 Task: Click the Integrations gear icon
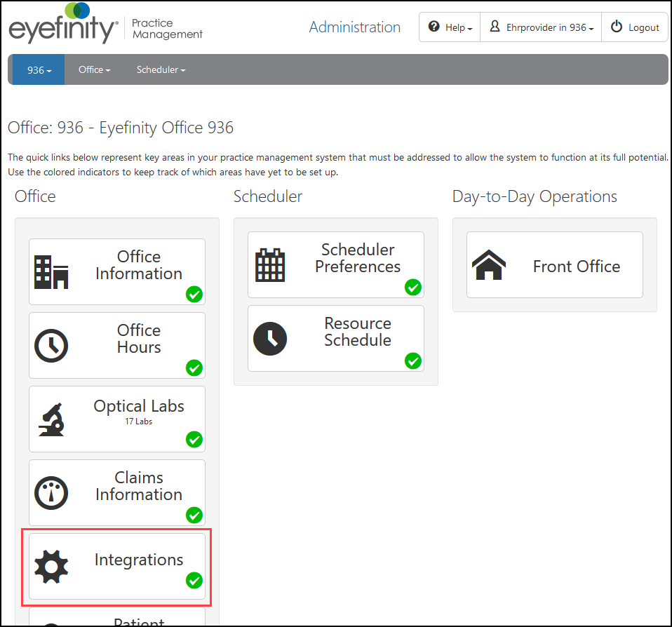point(51,567)
